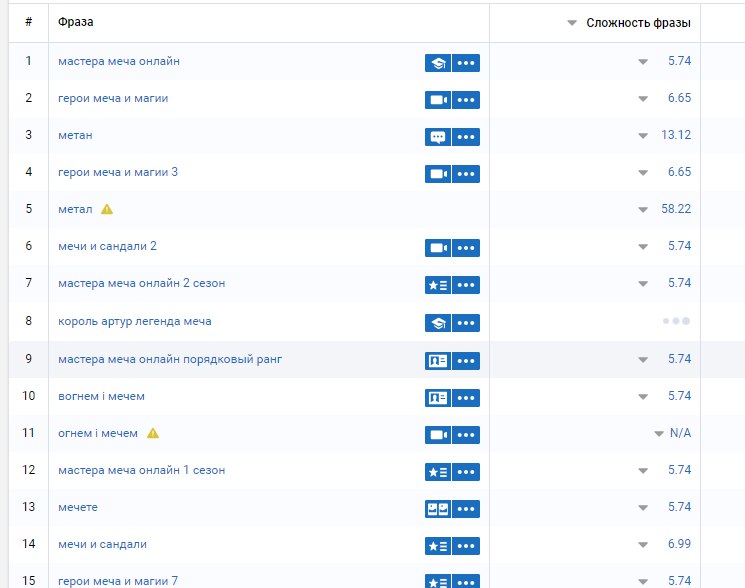Expand the difficulty arrow beside 6.99
The width and height of the screenshot is (745, 588).
[x=643, y=545]
